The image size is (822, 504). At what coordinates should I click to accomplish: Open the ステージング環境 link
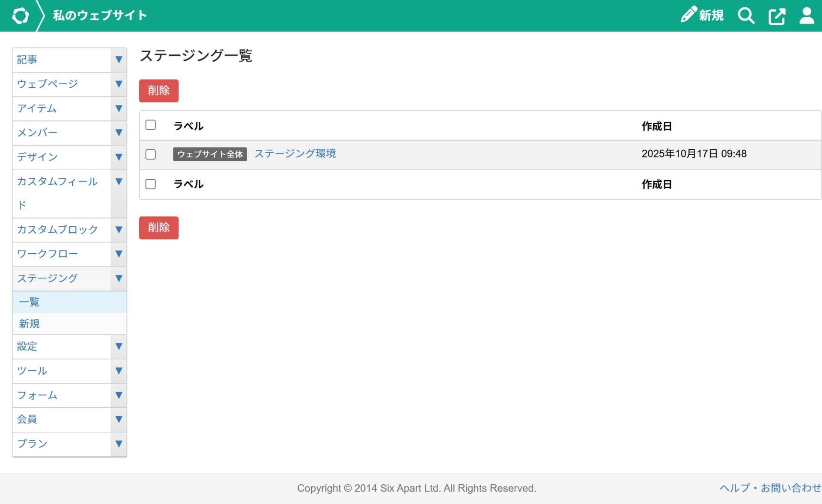point(295,154)
